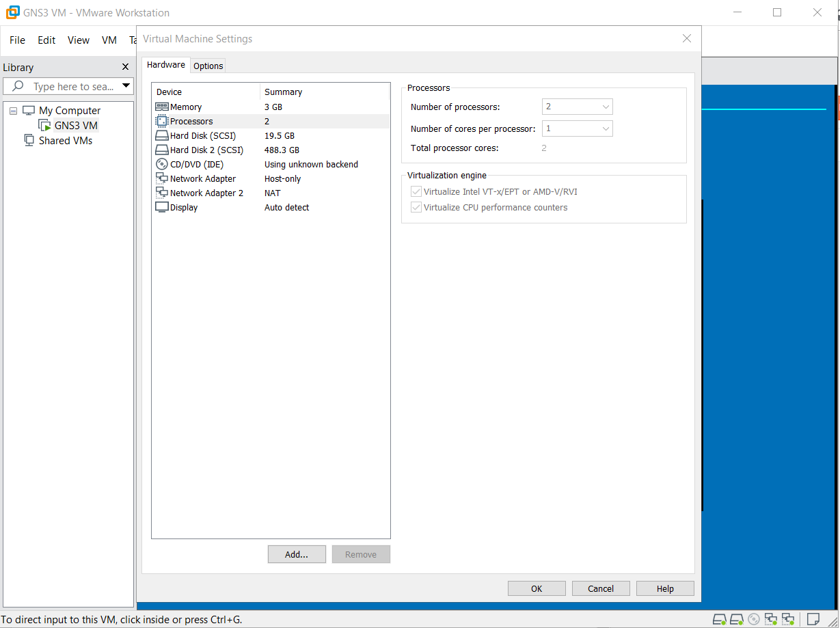Open the Library search options dropdown arrow
Screen dimensions: 840x628
pos(126,86)
